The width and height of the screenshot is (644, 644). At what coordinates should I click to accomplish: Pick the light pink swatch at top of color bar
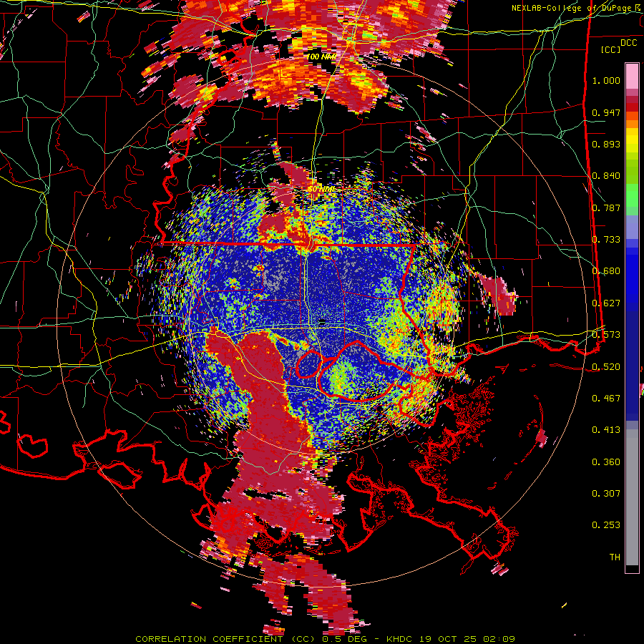[x=632, y=76]
